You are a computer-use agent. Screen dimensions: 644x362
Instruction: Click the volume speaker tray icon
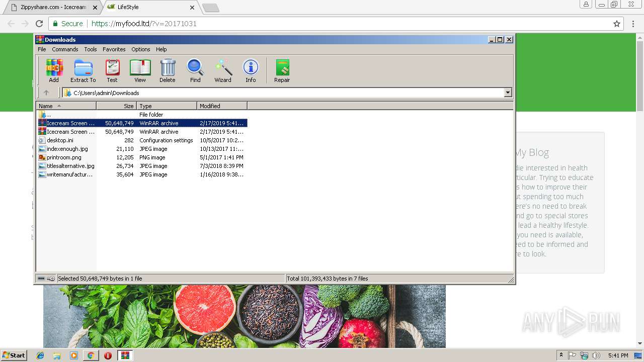click(596, 355)
